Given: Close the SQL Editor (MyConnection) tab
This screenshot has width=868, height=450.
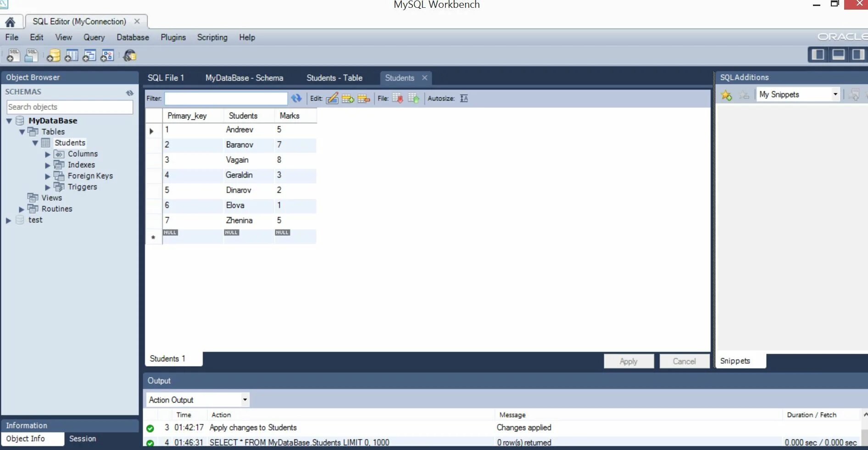Looking at the screenshot, I should coord(137,21).
